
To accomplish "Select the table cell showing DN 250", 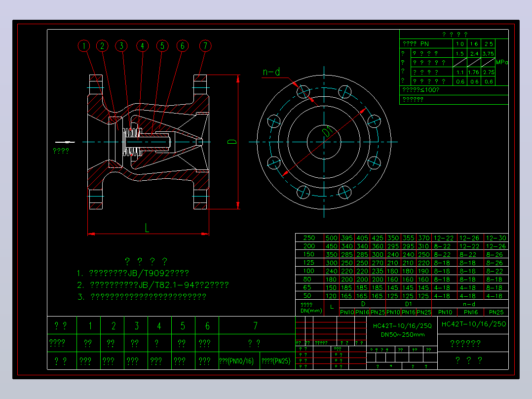I will coord(309,238).
